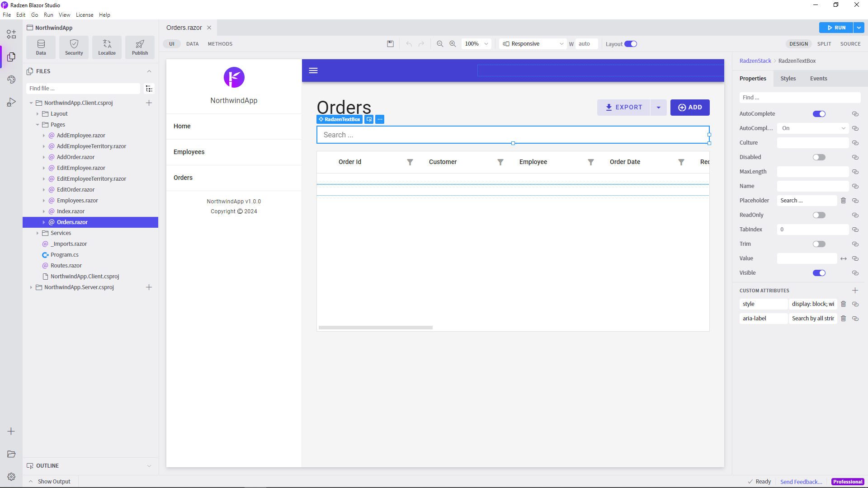Expand the Services folder

(x=38, y=233)
